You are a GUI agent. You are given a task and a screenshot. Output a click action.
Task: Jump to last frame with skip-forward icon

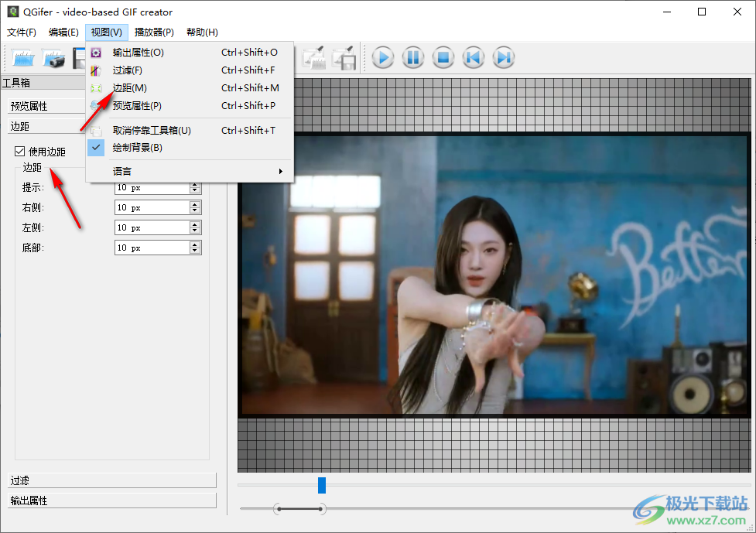click(x=504, y=56)
